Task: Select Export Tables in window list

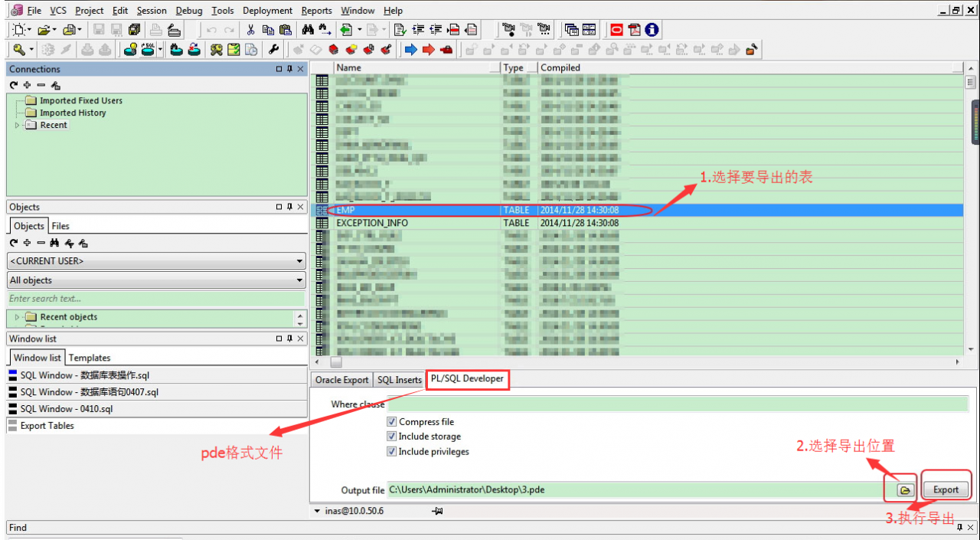Action: click(x=156, y=426)
